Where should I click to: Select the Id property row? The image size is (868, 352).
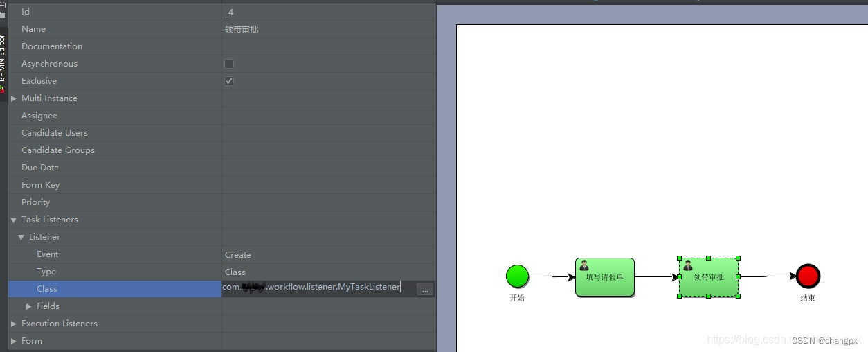tap(222, 12)
